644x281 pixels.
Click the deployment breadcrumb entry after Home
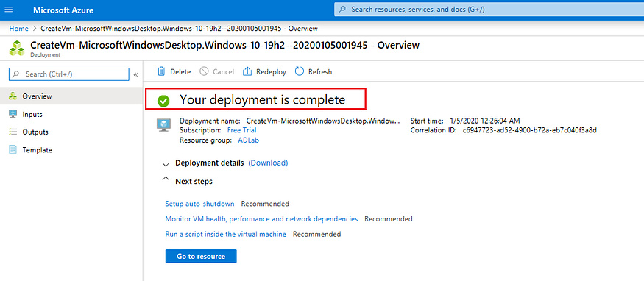coord(179,29)
